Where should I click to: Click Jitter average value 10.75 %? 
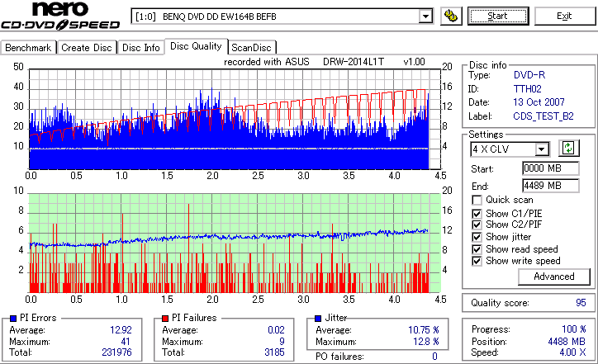coord(424,330)
